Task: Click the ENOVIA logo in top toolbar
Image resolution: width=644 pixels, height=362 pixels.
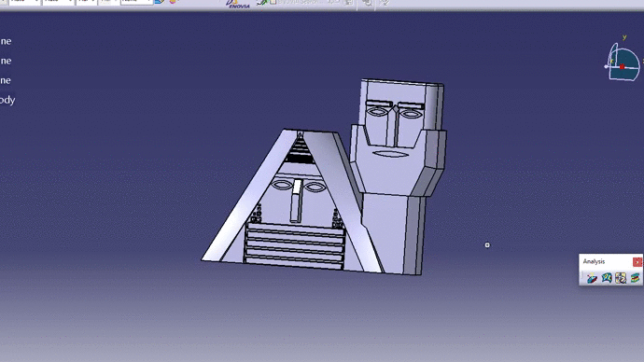Action: pos(237,4)
